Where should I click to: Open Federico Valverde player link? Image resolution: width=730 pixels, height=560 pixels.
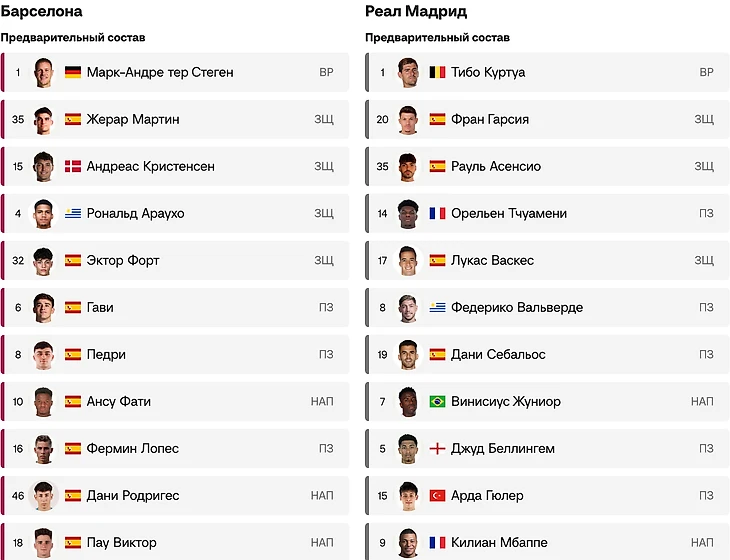(516, 307)
